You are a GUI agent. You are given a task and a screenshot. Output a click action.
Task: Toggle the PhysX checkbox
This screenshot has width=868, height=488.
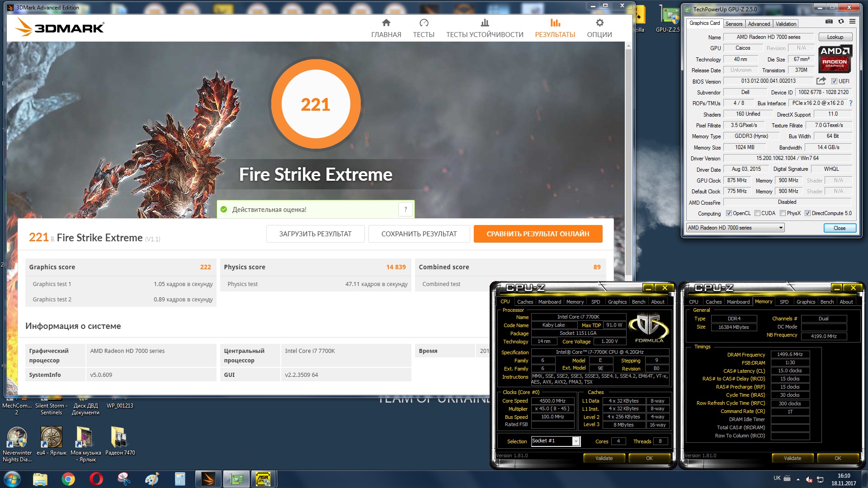(x=783, y=213)
